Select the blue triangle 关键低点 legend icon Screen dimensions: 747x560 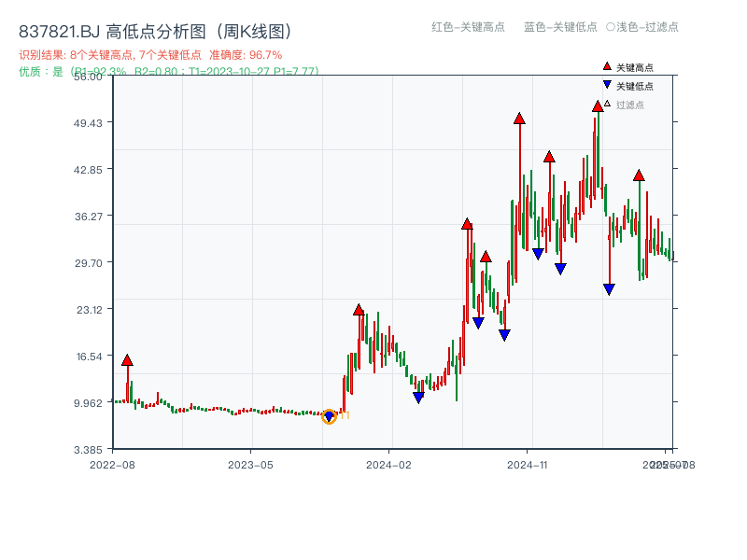(x=606, y=84)
